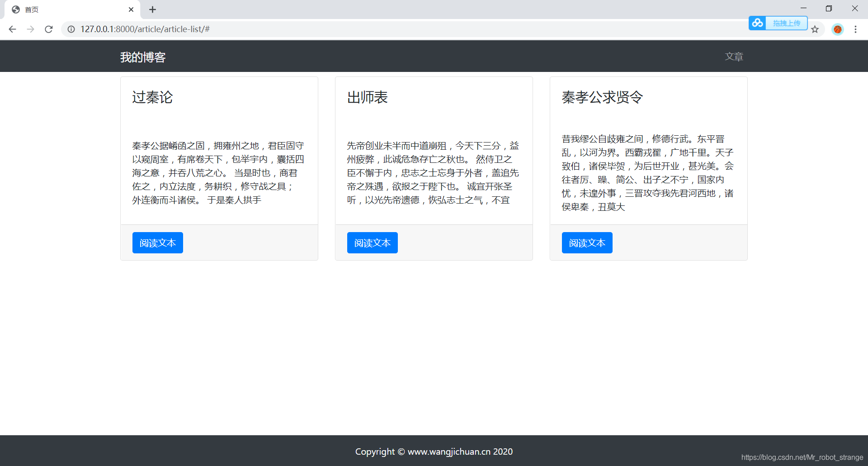Click the browser forward arrow
Screen dimensions: 868x466
[30, 29]
